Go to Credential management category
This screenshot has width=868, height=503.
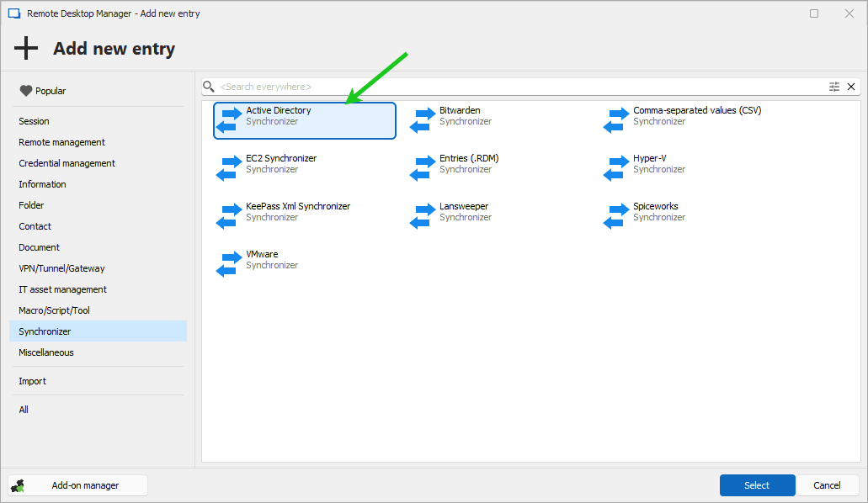pyautogui.click(x=67, y=163)
